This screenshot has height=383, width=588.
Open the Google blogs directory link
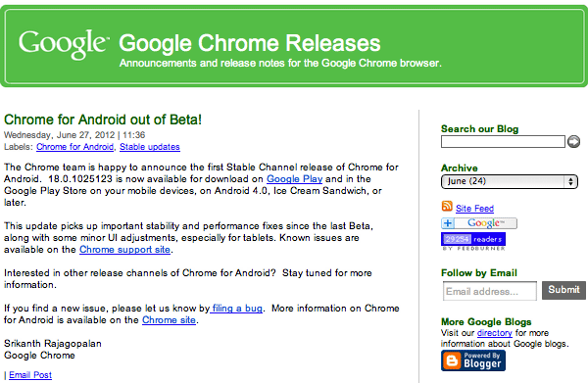pos(494,333)
